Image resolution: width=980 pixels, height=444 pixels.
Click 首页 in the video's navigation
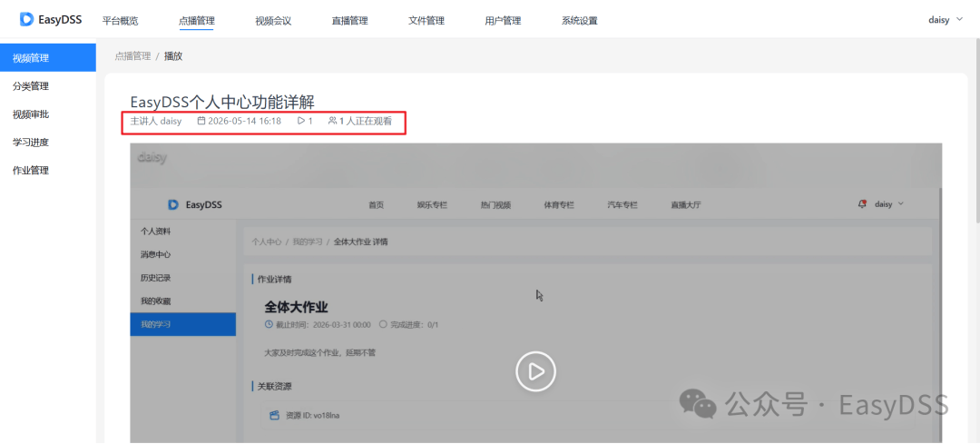(x=376, y=205)
